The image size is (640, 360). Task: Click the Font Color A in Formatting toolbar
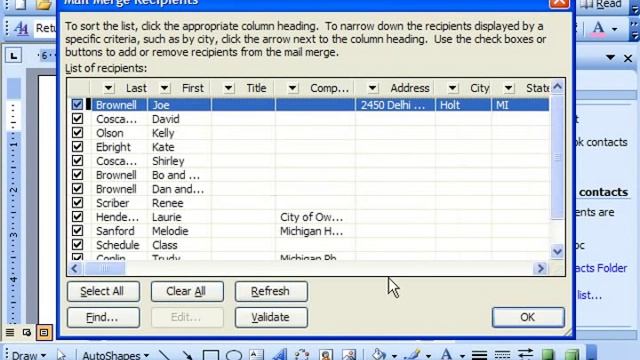coord(598,29)
